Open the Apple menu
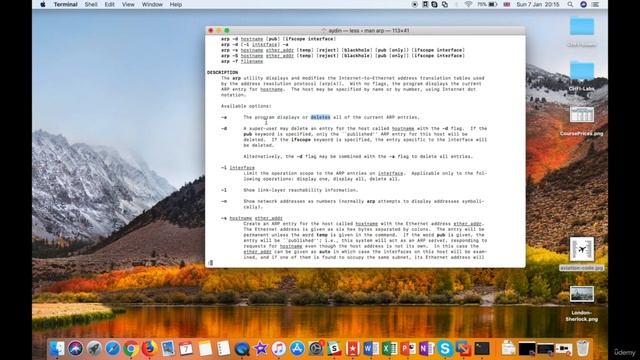640x360 pixels. 43,4
